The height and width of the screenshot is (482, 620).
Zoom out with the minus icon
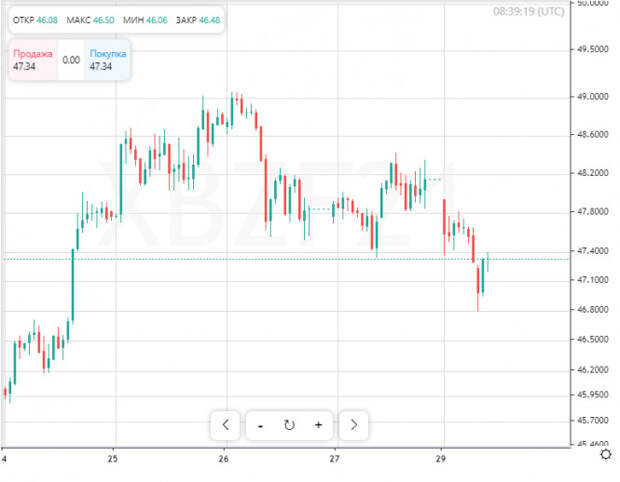(x=260, y=425)
